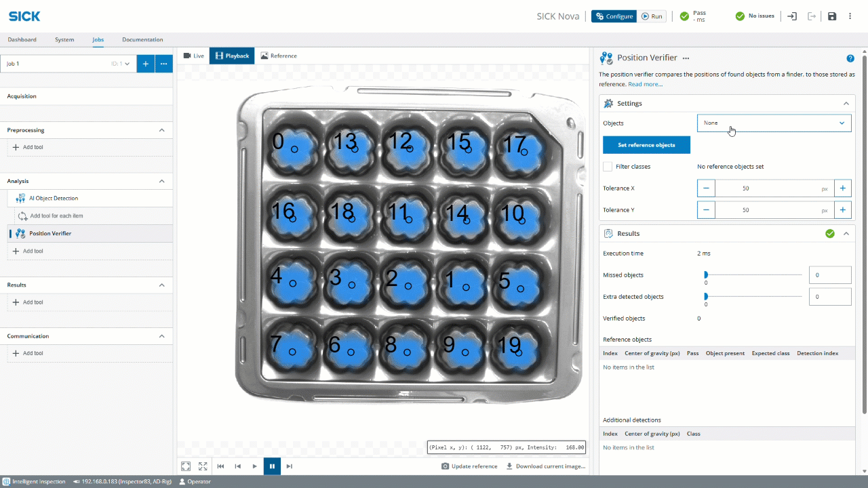Viewport: 868px width, 488px height.
Task: Open the Objects dropdown
Action: tap(774, 123)
